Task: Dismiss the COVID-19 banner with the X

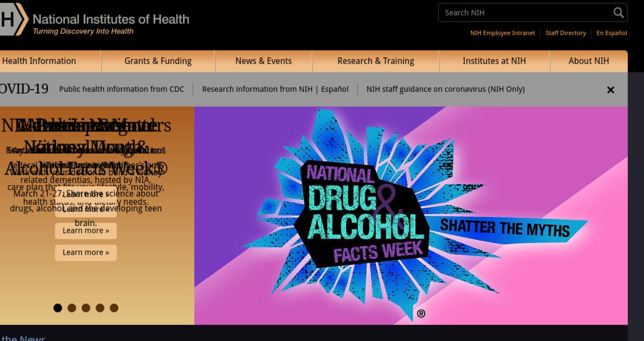Action: coord(611,89)
